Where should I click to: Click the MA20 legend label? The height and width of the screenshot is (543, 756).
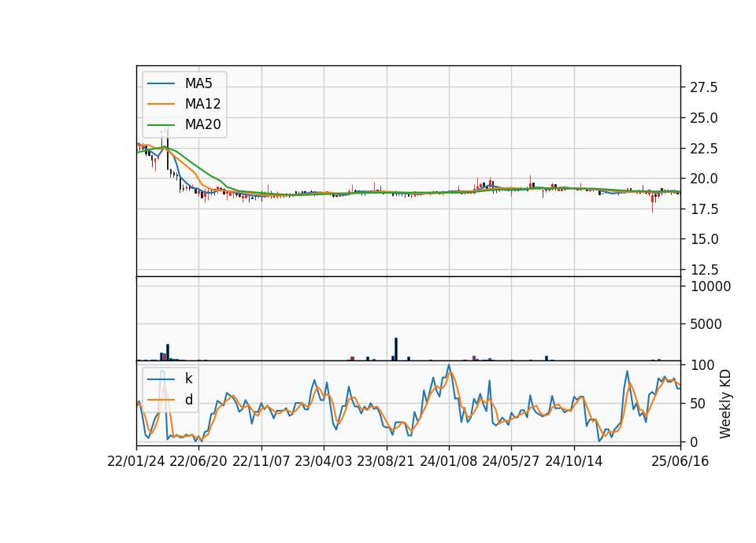click(202, 124)
